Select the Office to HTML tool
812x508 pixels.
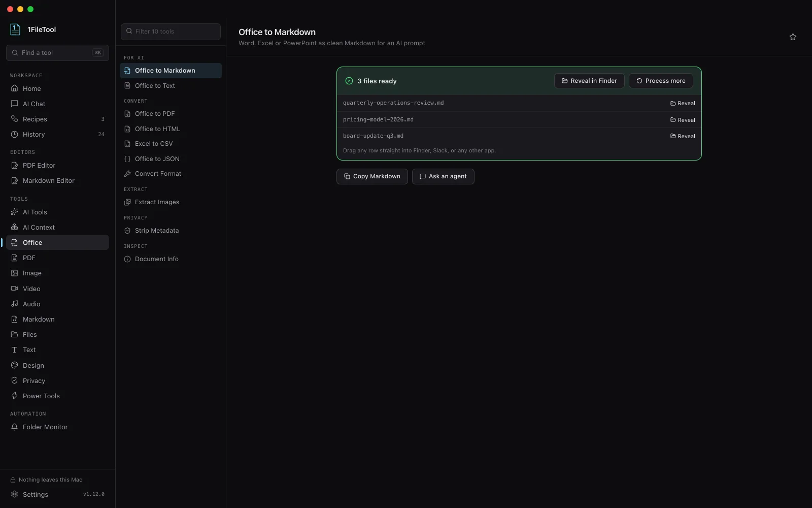[x=171, y=129]
